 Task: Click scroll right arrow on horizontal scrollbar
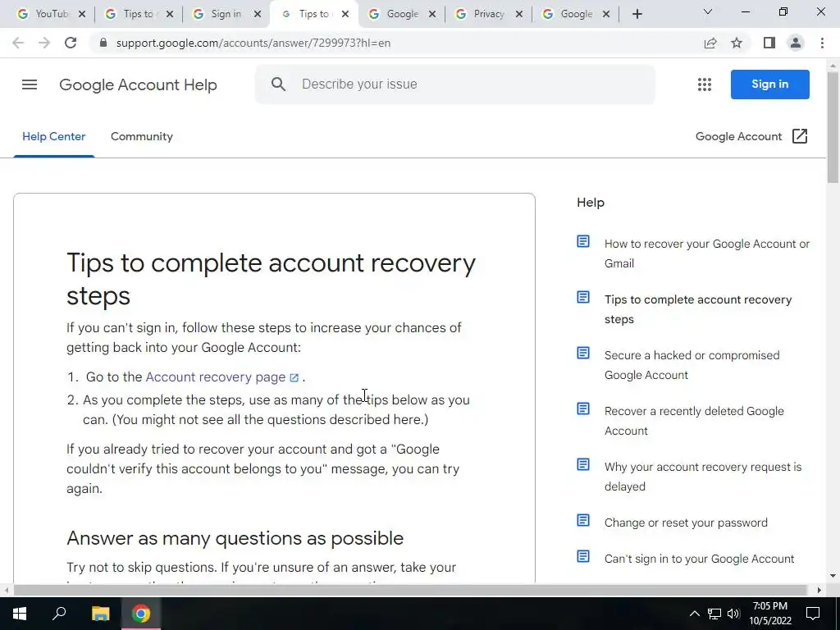tap(819, 590)
